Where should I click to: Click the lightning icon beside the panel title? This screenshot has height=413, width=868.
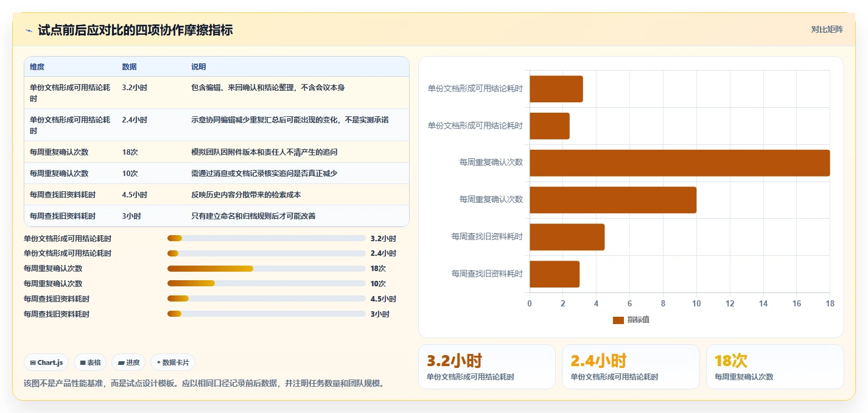[29, 30]
